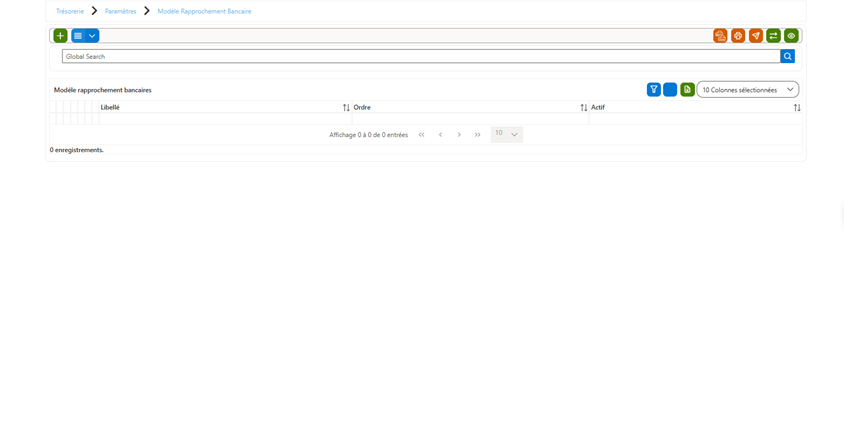This screenshot has width=844, height=436.
Task: Open the Paramètres breadcrumb link
Action: coord(121,11)
